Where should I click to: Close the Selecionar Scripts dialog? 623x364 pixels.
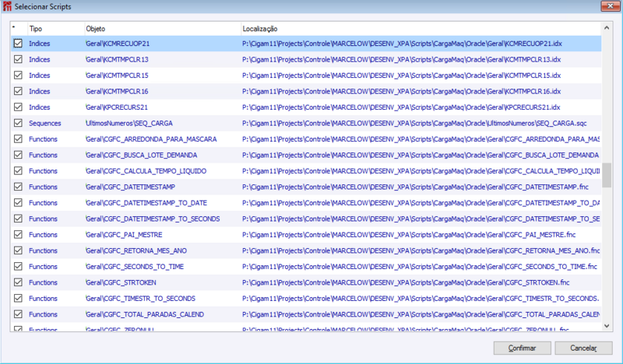click(x=610, y=5)
